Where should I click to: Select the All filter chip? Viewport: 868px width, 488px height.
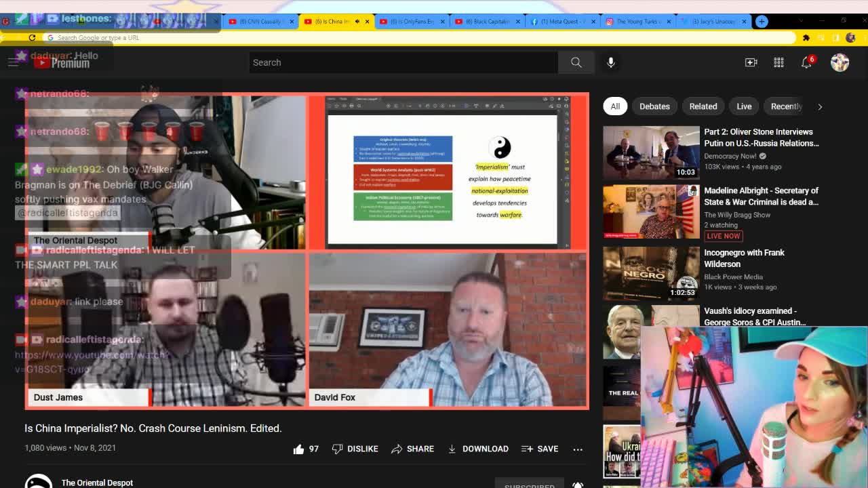615,106
